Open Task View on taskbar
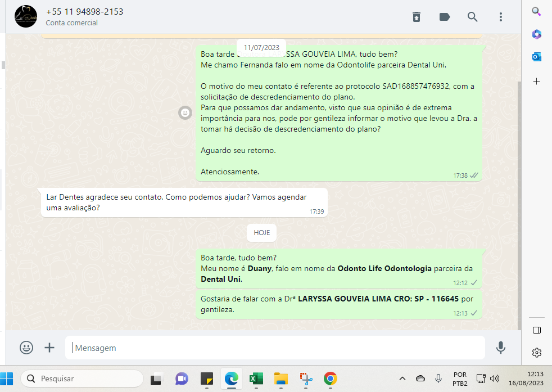This screenshot has width=552, height=392. tap(157, 379)
